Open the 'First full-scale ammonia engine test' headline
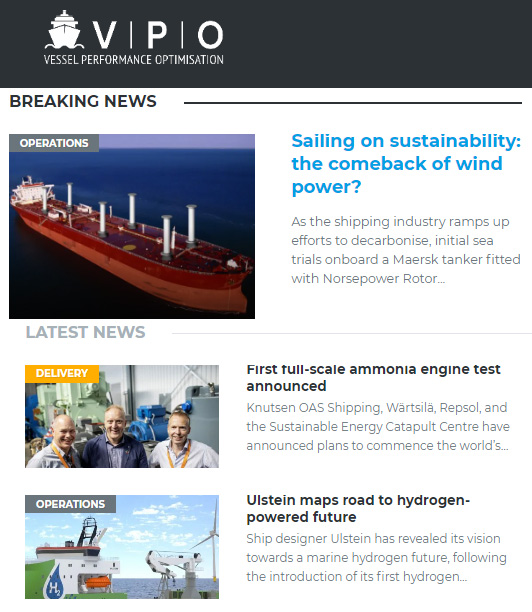This screenshot has height=612, width=532. [x=373, y=377]
